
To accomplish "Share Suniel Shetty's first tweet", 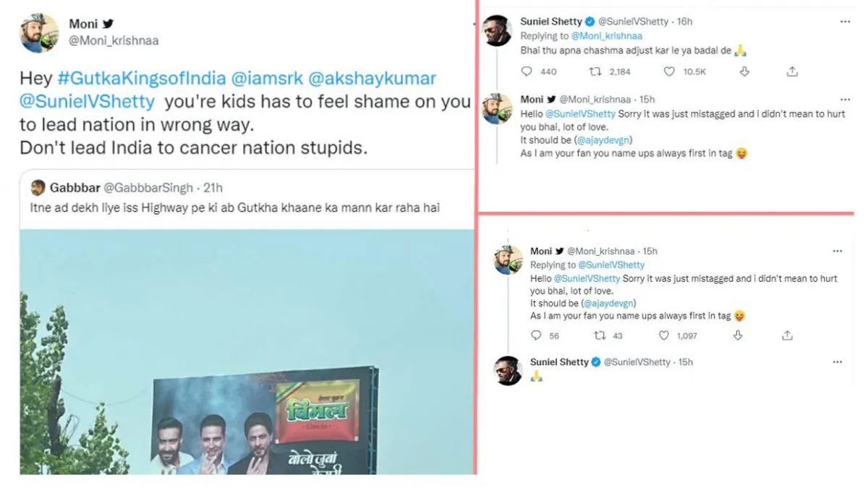I will click(792, 72).
